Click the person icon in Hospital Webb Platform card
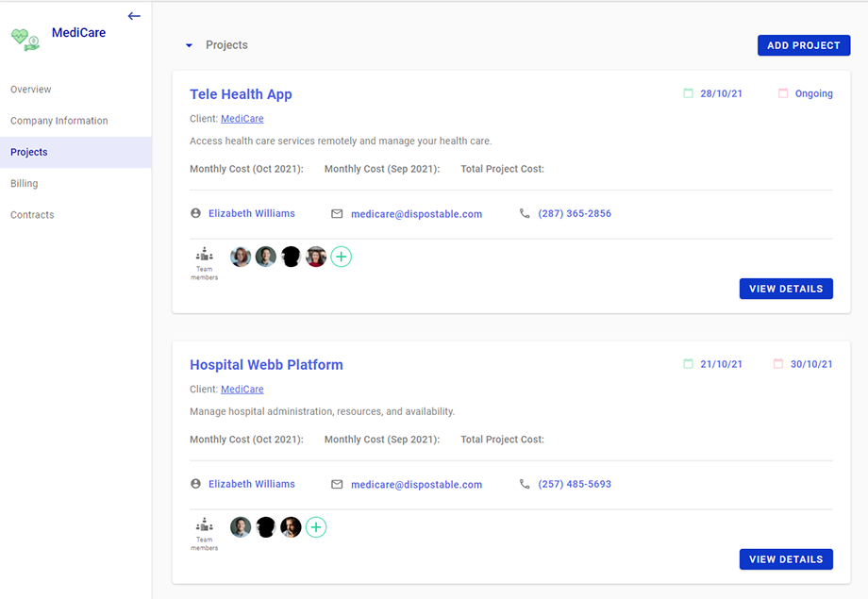868x599 pixels. tap(195, 484)
